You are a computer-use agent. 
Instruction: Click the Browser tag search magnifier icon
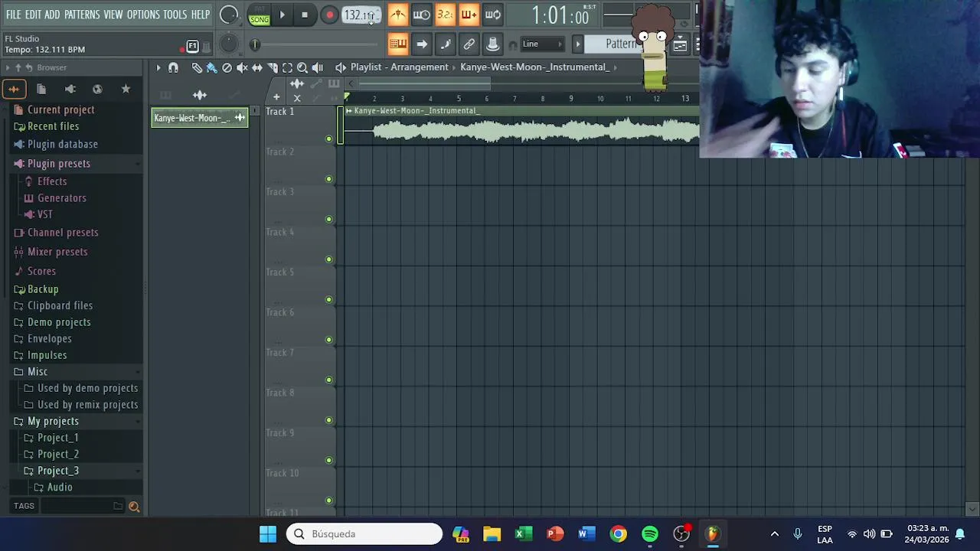[134, 506]
